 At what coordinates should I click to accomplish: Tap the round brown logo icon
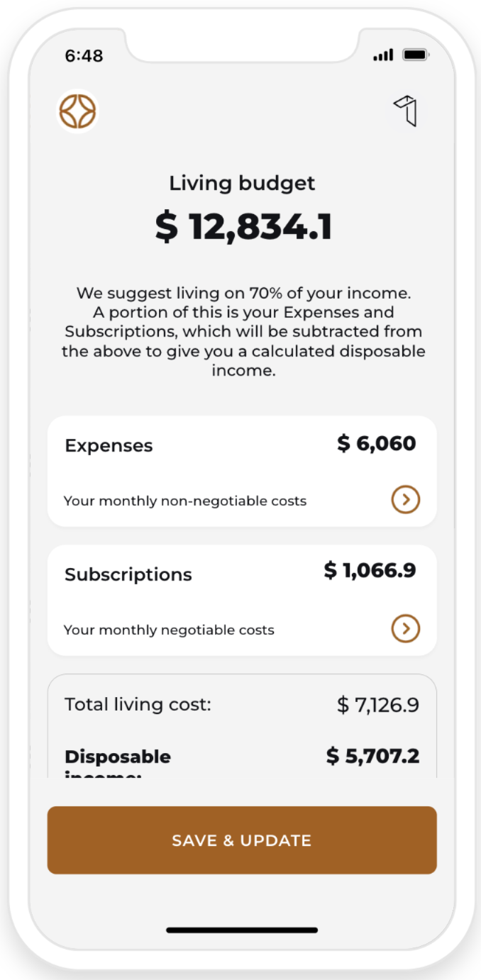click(x=77, y=112)
